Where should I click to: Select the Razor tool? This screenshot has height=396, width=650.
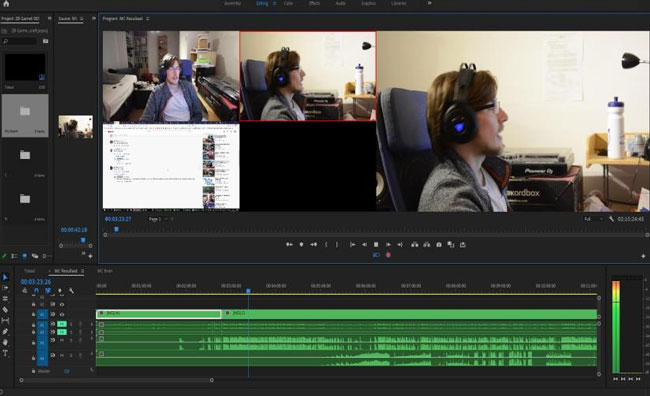click(5, 310)
